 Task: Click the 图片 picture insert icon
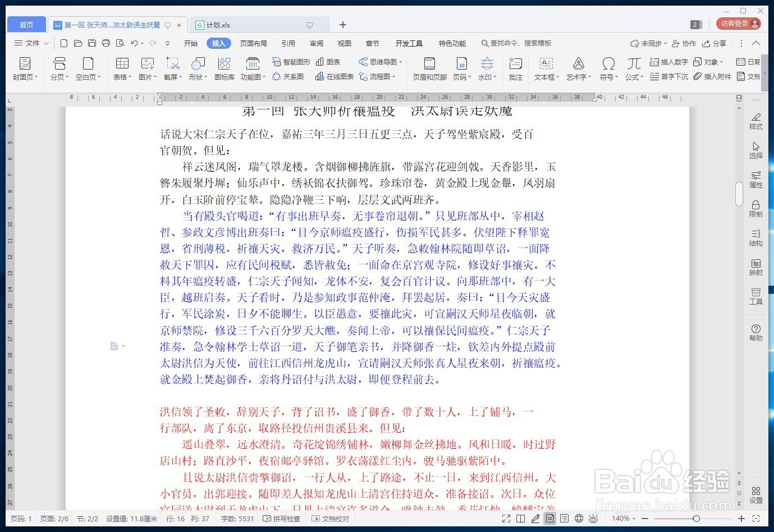pyautogui.click(x=148, y=63)
